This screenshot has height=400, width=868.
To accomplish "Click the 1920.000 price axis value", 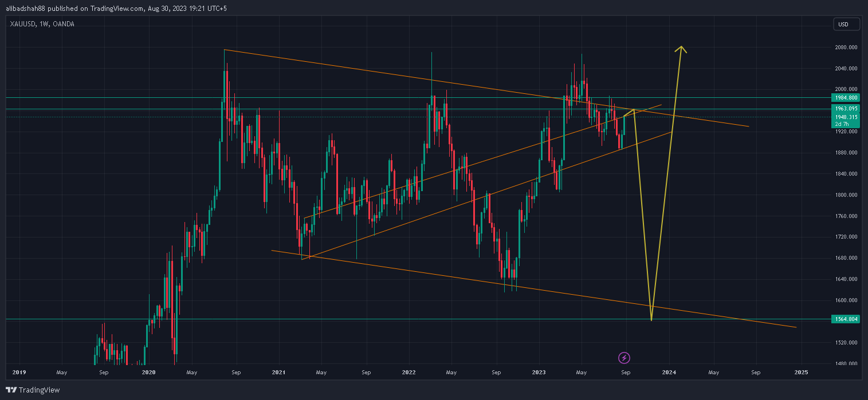I will [846, 132].
